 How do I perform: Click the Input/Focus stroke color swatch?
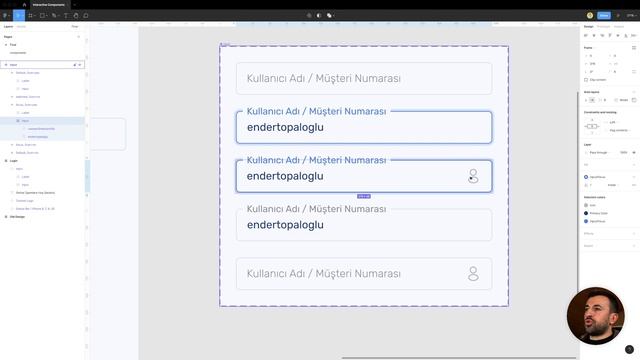coord(586,177)
